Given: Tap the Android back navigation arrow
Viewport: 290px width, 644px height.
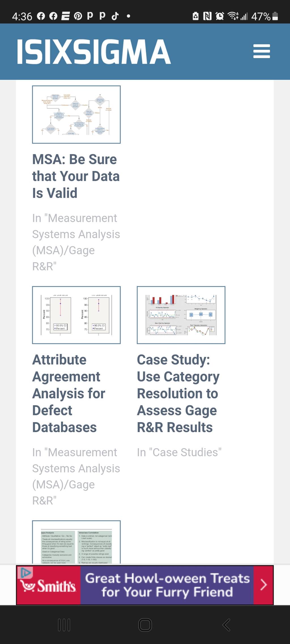Looking at the screenshot, I should coord(226,625).
